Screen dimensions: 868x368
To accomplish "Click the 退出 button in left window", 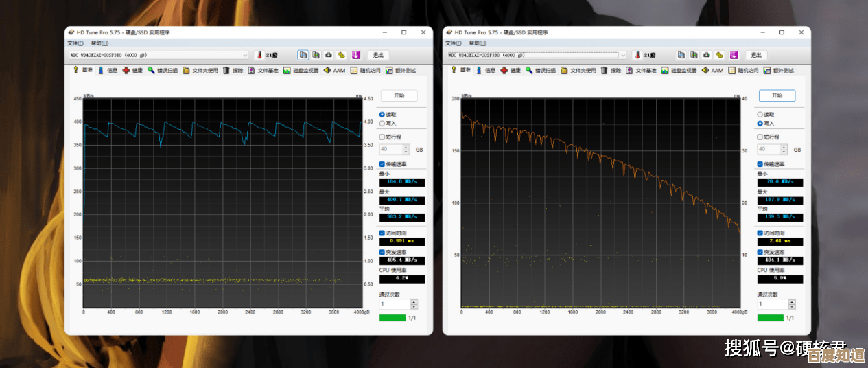I will tap(378, 55).
